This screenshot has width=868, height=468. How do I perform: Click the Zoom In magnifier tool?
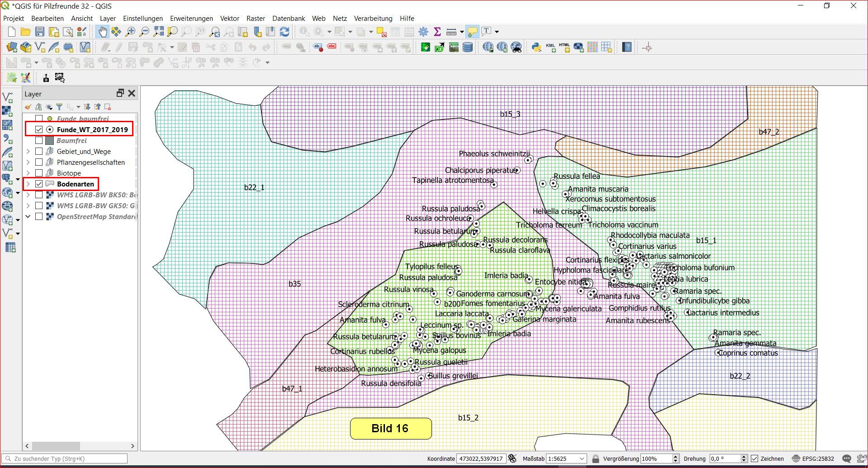(x=130, y=32)
